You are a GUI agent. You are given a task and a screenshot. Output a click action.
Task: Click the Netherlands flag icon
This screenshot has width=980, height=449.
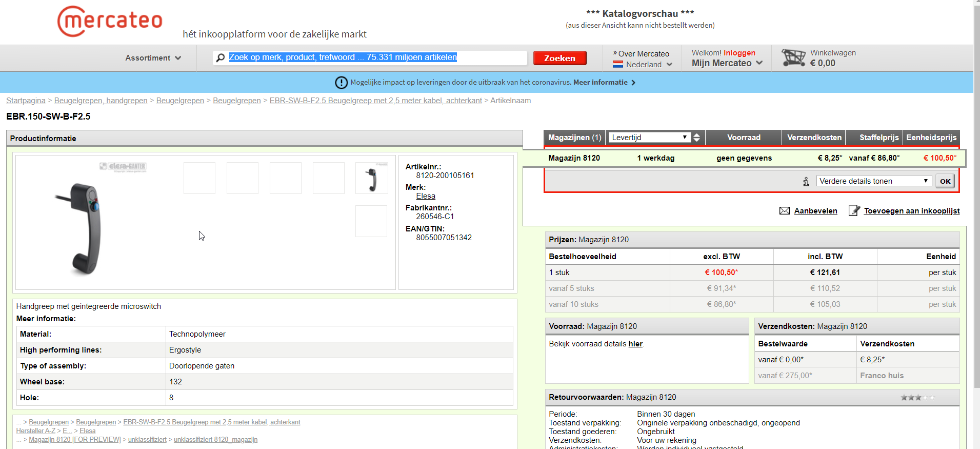(x=618, y=65)
